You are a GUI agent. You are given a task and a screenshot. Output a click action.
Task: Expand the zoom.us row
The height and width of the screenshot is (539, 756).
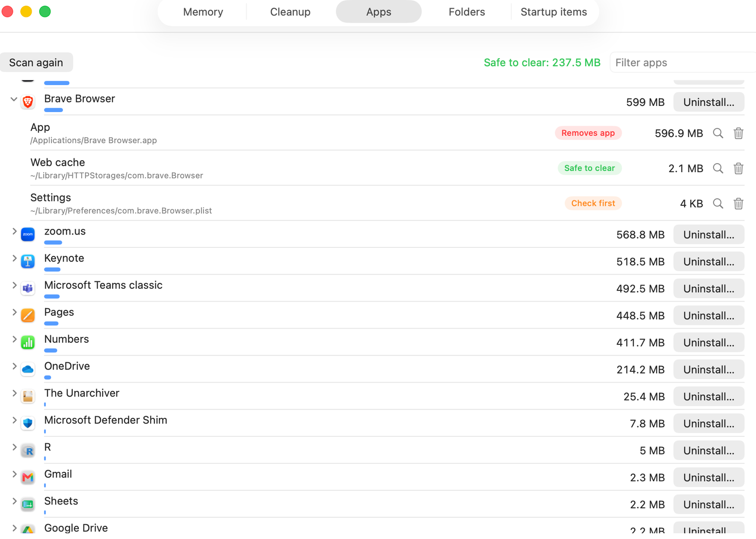[x=14, y=231]
